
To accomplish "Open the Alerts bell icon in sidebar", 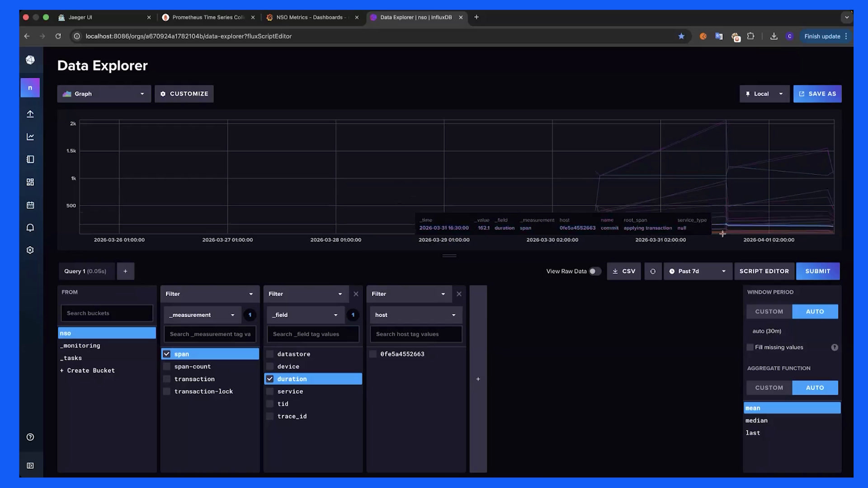I will (x=30, y=228).
